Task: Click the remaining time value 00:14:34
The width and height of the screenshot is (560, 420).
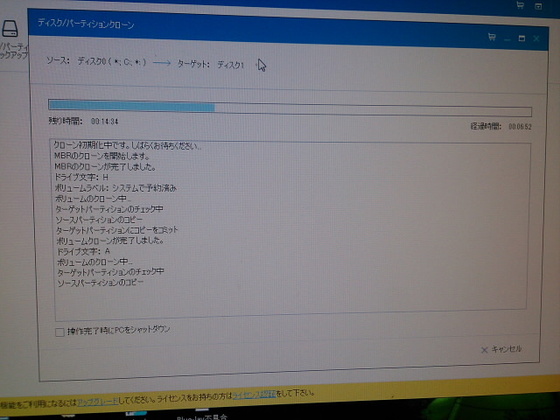Action: [104, 121]
